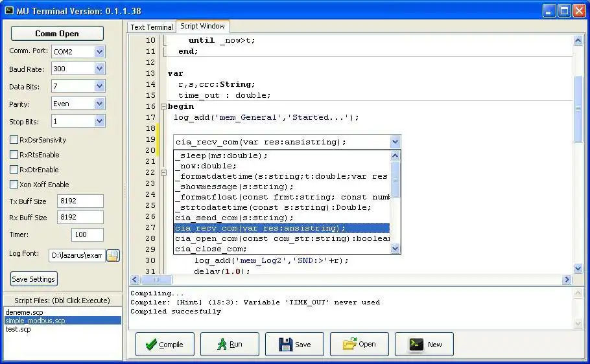Click the Tx Buff Size input field

click(80, 201)
